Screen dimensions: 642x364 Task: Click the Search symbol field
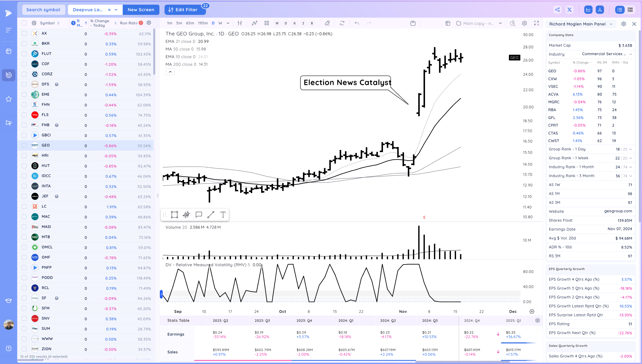[43, 10]
